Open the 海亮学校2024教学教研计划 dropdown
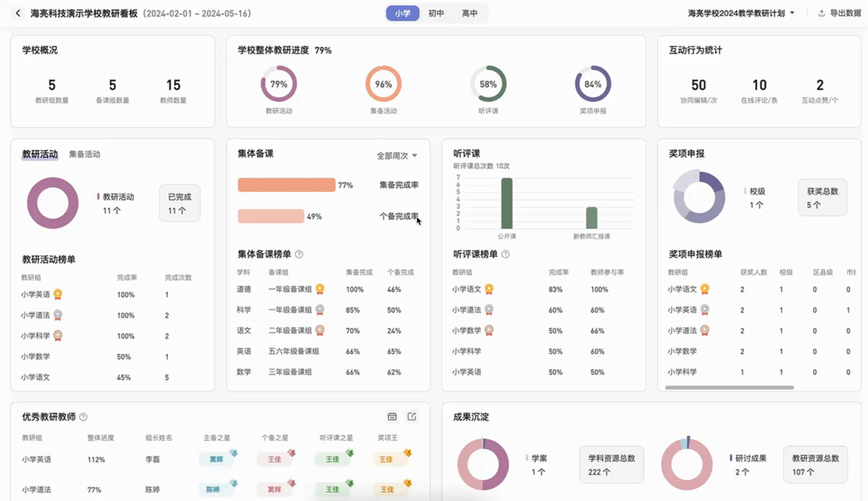The height and width of the screenshot is (501, 868). [x=740, y=13]
